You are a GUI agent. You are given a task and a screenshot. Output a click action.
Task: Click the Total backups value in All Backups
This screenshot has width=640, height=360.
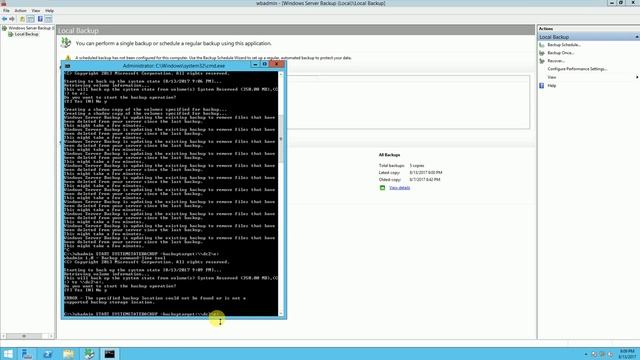417,166
